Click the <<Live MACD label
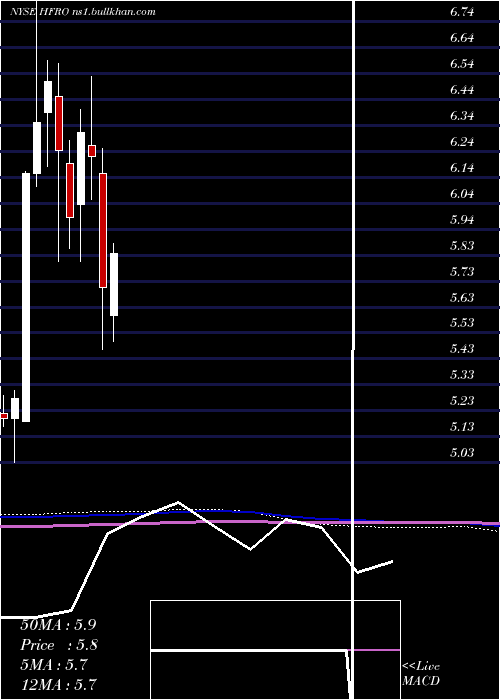 421,673
